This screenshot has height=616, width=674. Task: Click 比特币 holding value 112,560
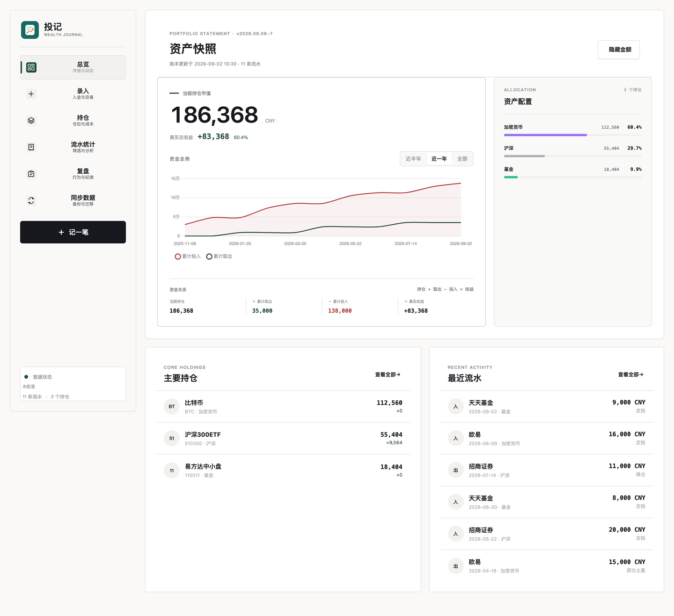pos(389,403)
